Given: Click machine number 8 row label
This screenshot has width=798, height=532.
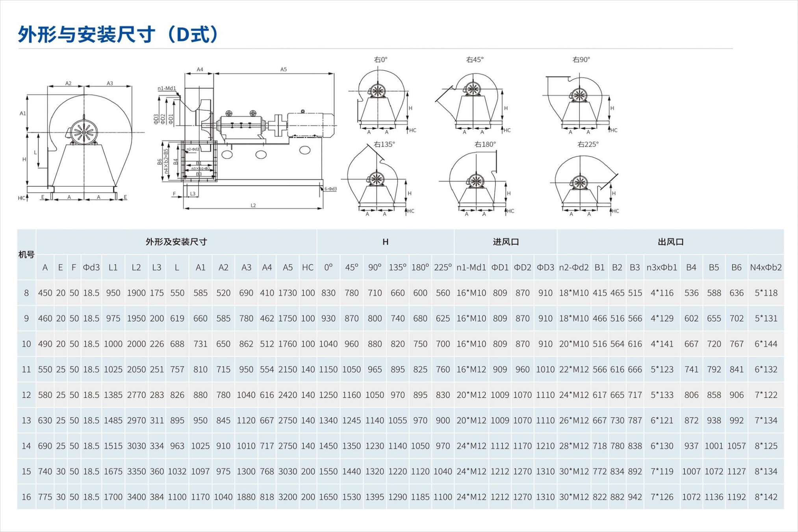Looking at the screenshot, I should point(26,293).
